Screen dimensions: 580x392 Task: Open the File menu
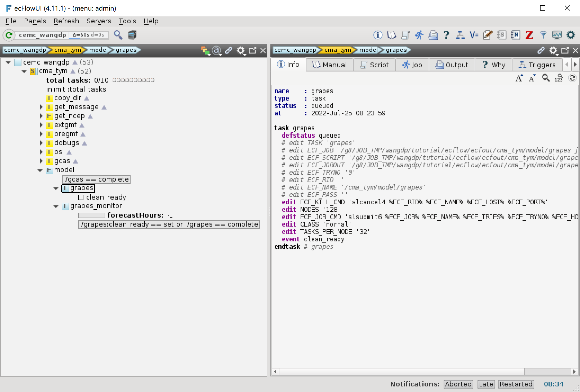point(11,21)
